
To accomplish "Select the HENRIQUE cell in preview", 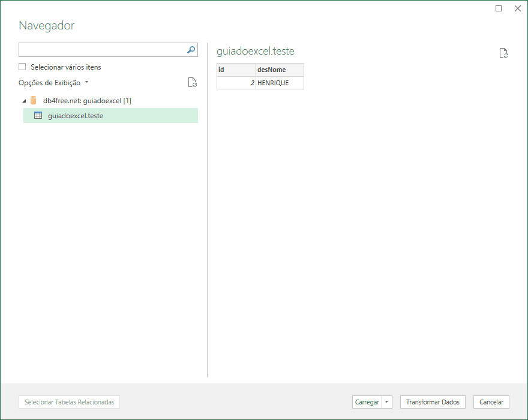I will pos(279,83).
